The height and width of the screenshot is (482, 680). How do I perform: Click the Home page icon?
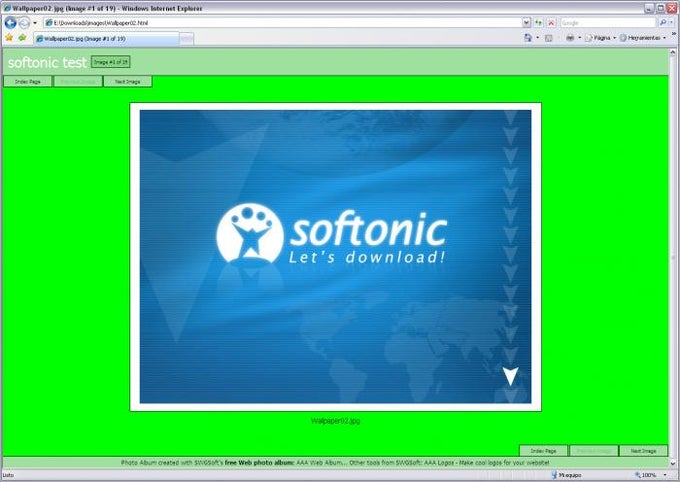click(528, 38)
